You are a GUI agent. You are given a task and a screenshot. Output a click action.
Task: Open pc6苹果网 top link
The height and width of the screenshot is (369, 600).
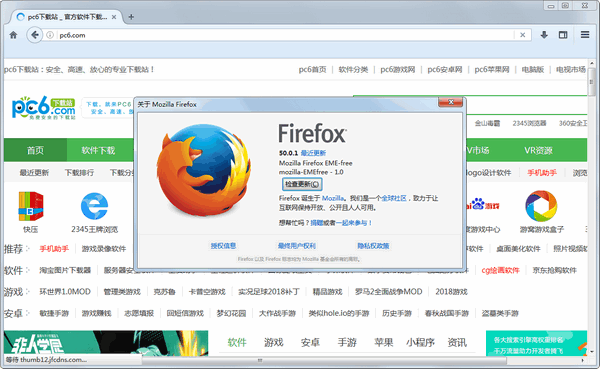tap(492, 69)
